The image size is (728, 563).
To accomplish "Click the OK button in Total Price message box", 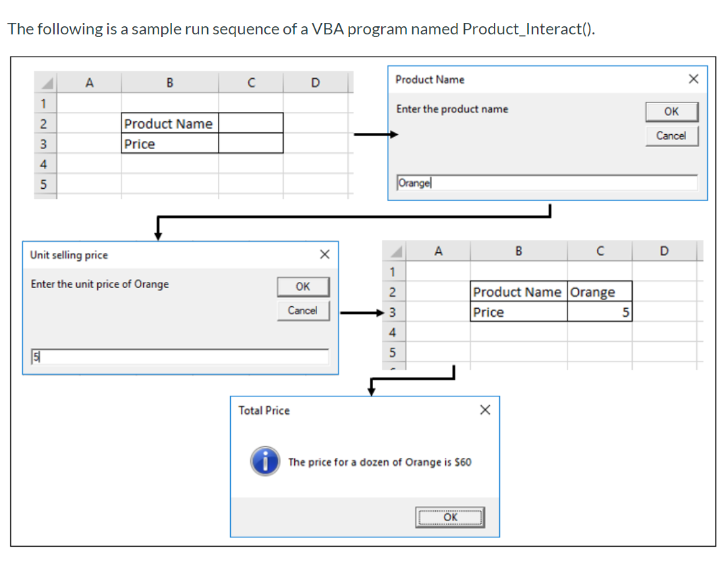I will tap(450, 517).
